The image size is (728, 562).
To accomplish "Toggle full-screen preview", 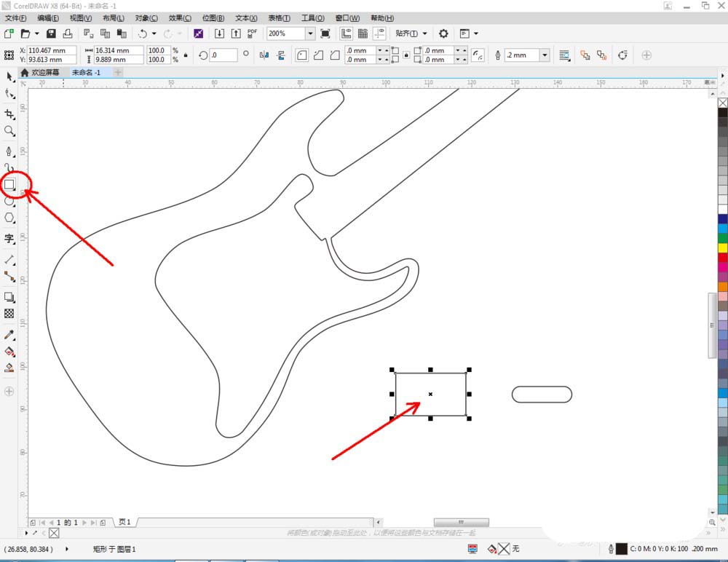I will point(325,33).
